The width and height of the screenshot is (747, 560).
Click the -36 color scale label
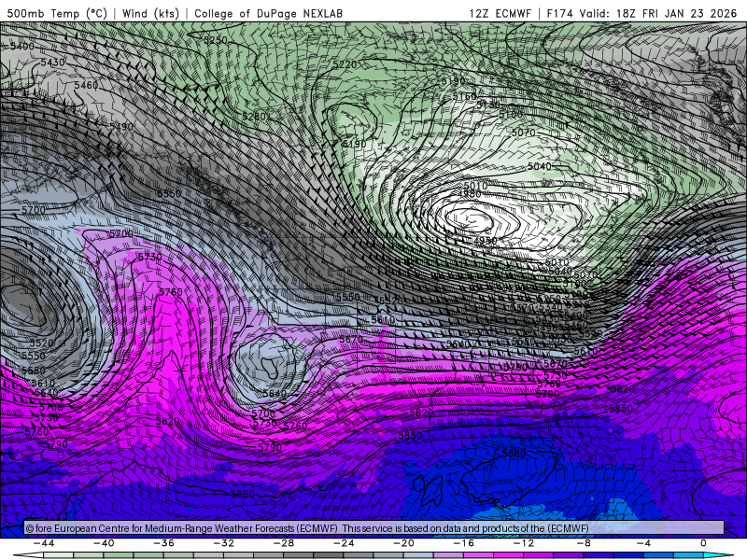[x=164, y=543]
